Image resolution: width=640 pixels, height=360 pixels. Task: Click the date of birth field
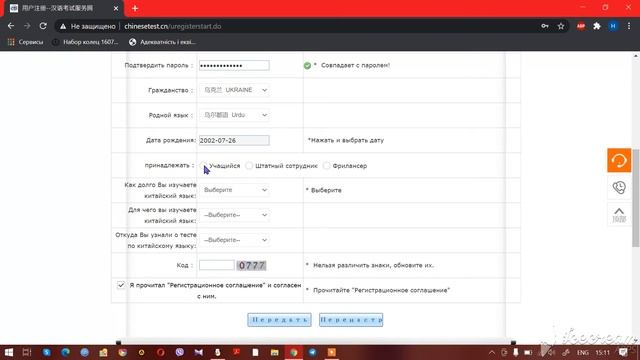pyautogui.click(x=234, y=140)
